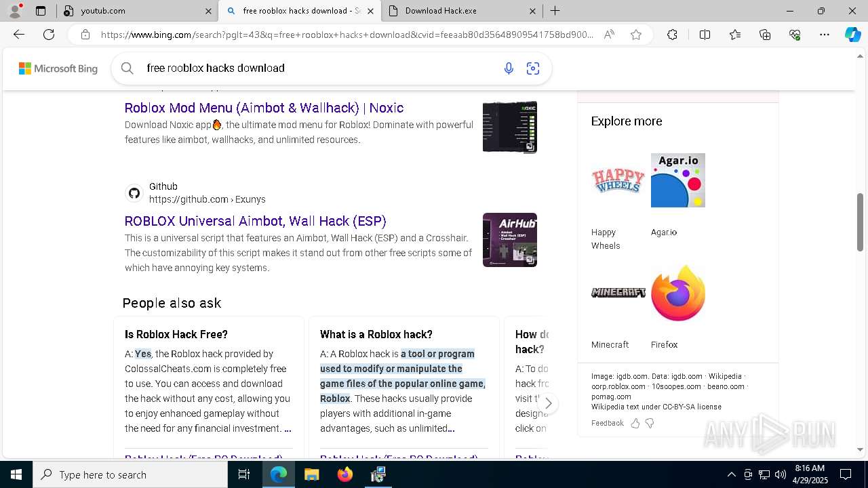Open Task View on the taskbar

coord(244,474)
